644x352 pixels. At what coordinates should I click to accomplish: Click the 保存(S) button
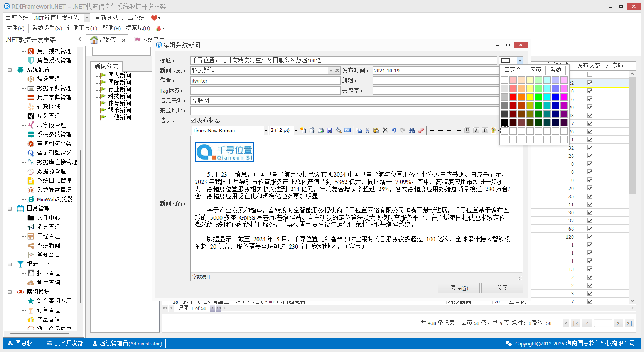point(459,288)
